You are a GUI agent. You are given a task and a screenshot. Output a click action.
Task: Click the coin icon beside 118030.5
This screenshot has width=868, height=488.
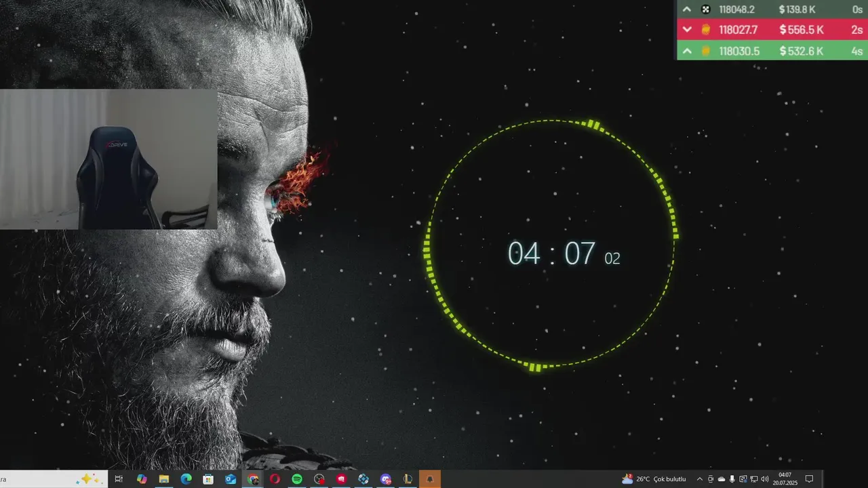705,51
